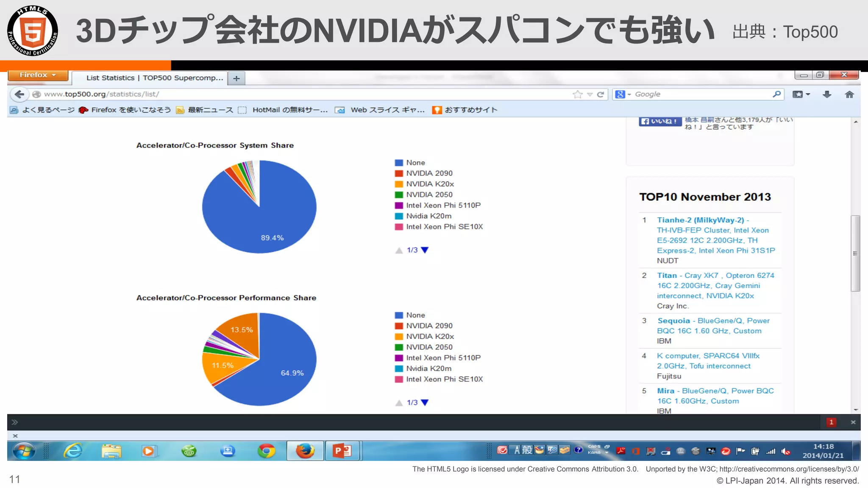Next legend page in System Share chart

(x=425, y=250)
